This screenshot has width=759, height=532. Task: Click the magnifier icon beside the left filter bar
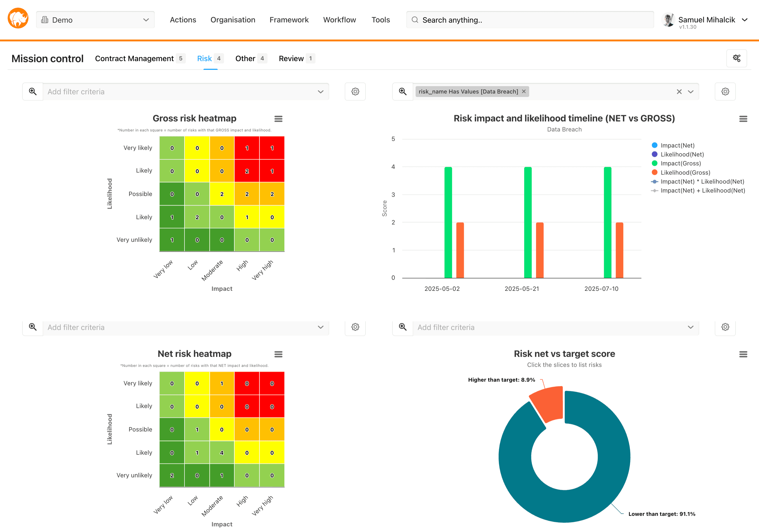click(33, 91)
